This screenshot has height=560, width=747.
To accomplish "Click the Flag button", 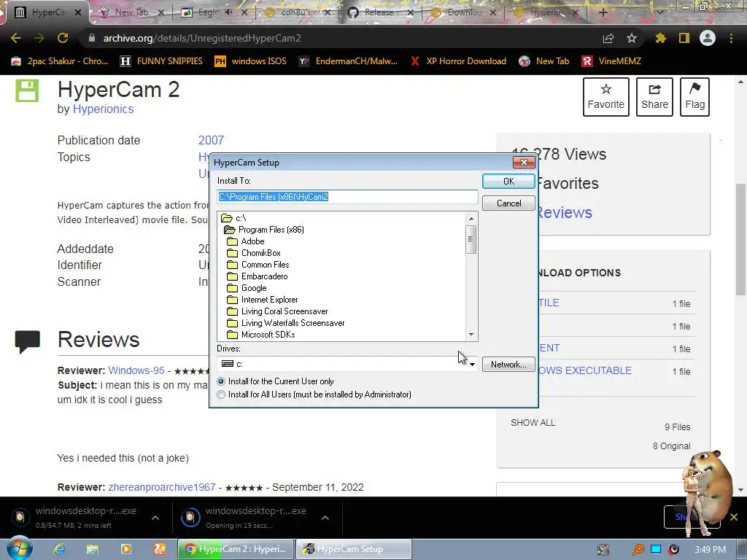I will click(694, 97).
